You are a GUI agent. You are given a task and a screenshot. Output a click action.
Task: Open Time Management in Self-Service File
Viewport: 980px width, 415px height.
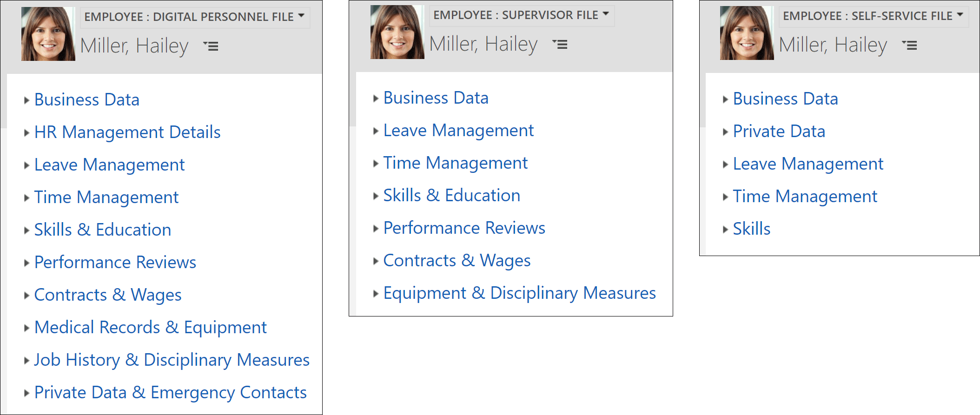point(805,197)
